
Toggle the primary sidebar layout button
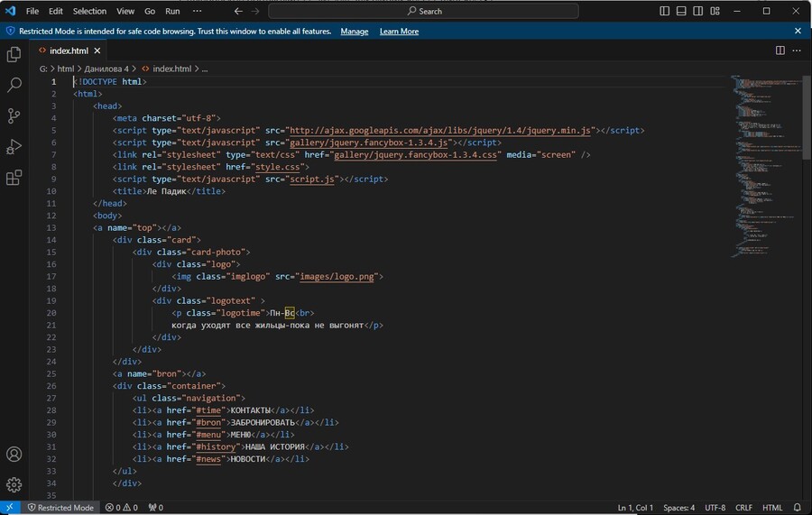click(665, 11)
